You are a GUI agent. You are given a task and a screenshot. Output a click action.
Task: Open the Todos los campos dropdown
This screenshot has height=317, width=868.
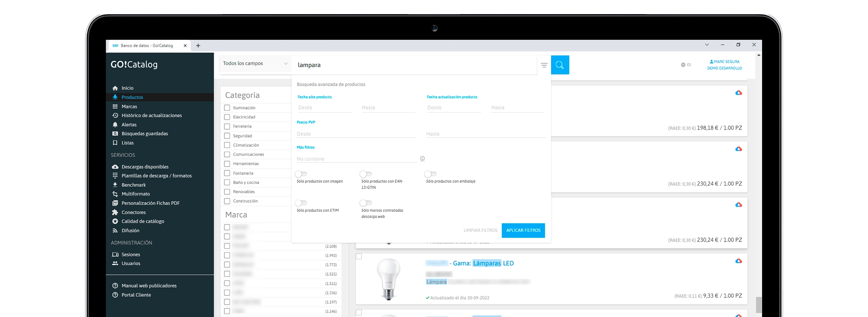[x=255, y=63]
